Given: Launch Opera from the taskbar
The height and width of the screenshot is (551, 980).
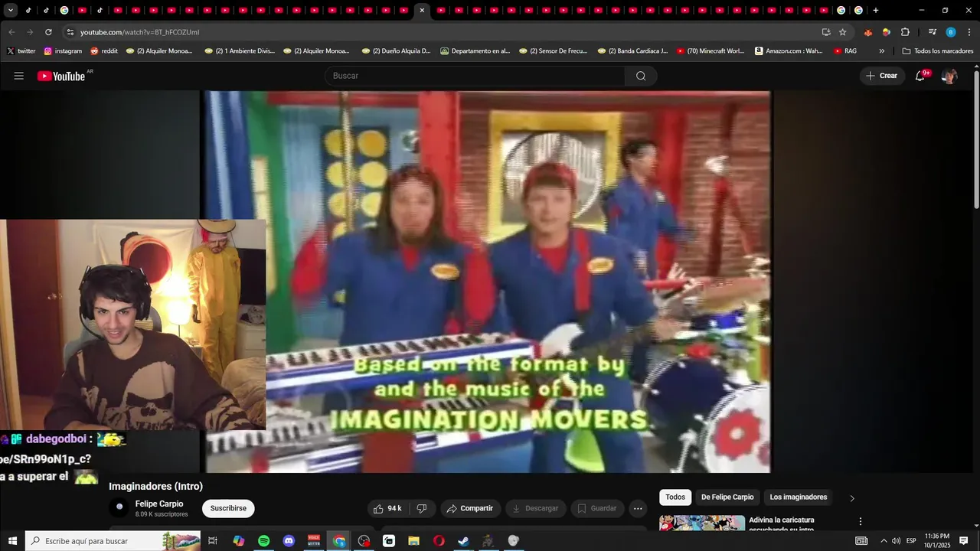Looking at the screenshot, I should tap(439, 541).
